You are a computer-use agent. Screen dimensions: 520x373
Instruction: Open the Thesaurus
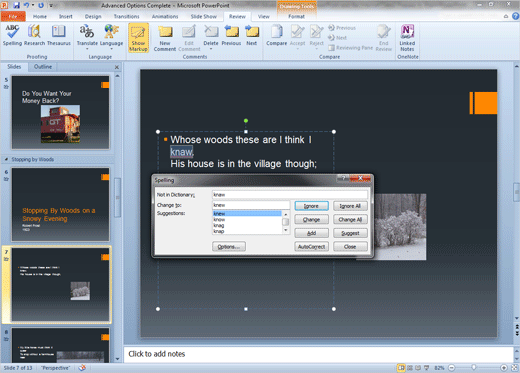click(59, 35)
